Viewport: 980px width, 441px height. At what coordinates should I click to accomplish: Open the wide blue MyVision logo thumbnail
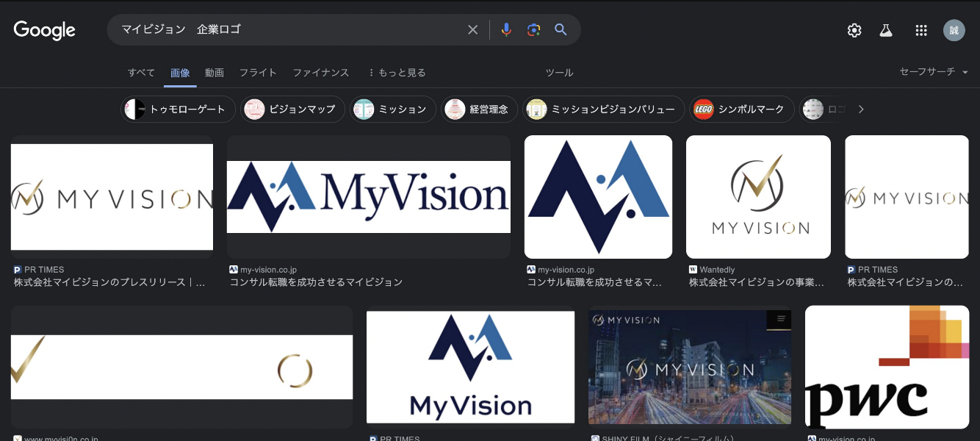click(369, 197)
